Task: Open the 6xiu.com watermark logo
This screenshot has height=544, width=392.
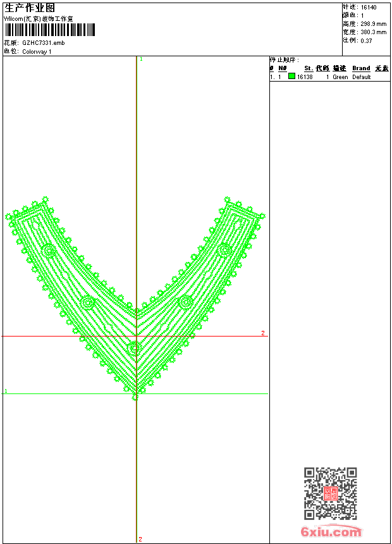Action: pyautogui.click(x=331, y=532)
